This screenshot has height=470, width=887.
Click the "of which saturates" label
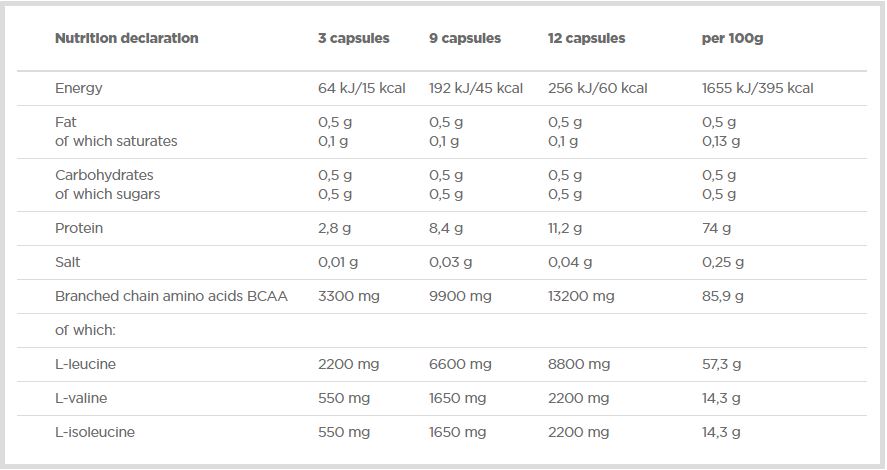tap(116, 141)
